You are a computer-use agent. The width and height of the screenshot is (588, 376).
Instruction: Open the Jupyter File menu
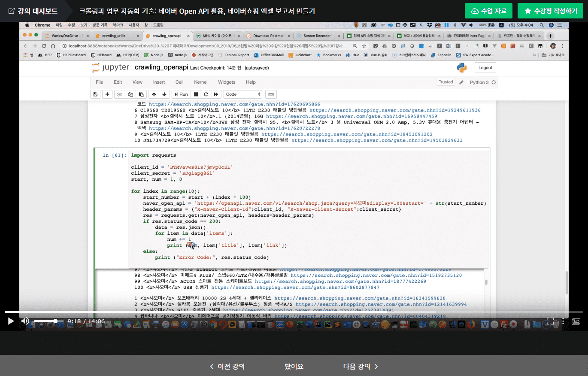click(100, 82)
